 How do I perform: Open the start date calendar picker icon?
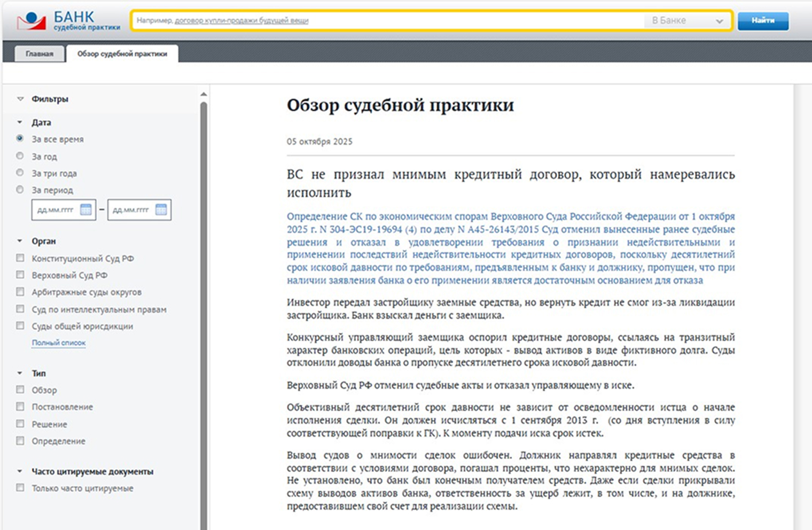coord(85,210)
